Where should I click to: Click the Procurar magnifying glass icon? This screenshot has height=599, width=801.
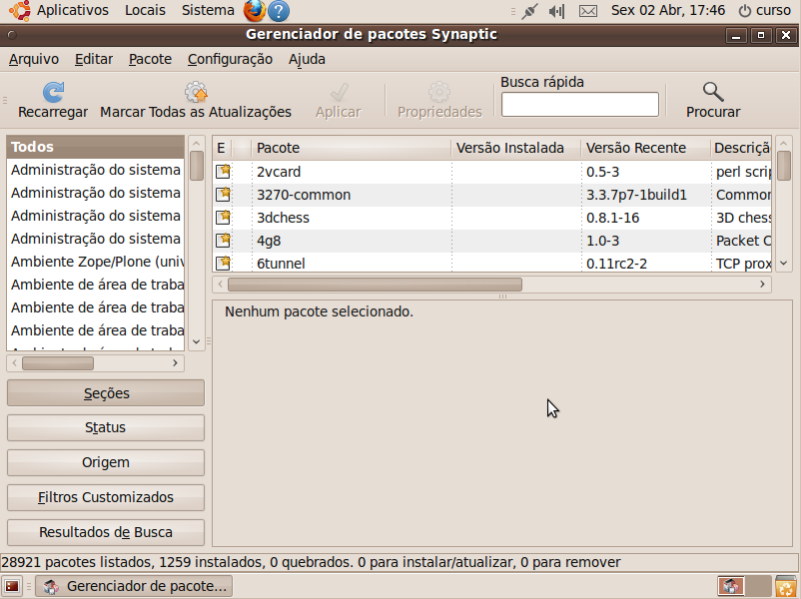713,92
